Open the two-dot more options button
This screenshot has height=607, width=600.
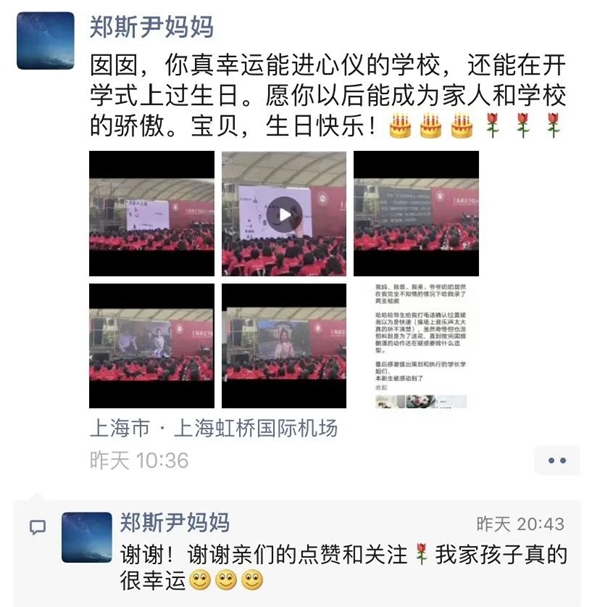pyautogui.click(x=557, y=460)
